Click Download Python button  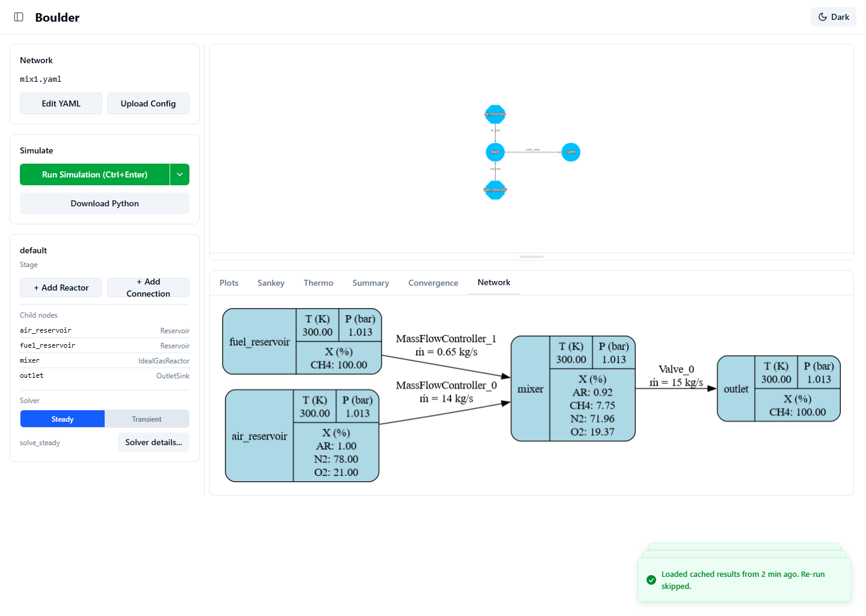pos(105,203)
